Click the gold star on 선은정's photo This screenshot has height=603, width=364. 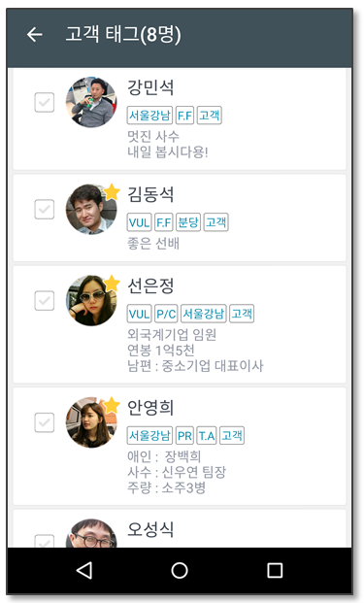click(112, 283)
